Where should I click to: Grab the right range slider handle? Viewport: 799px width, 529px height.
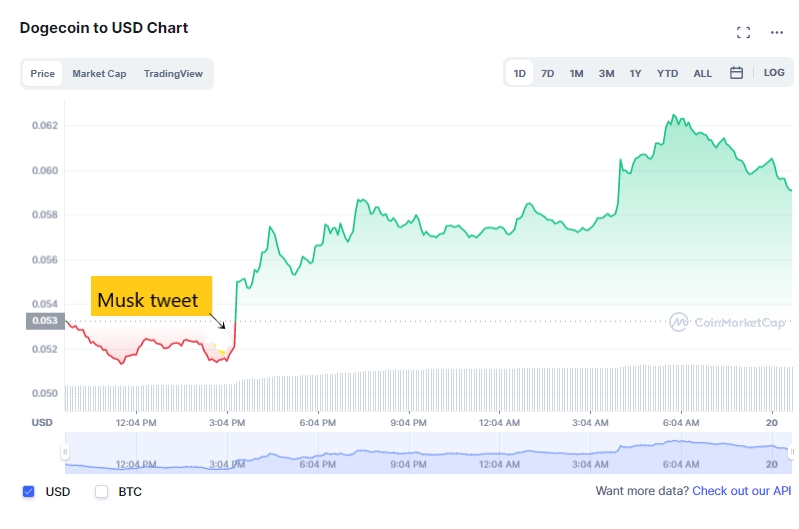(792, 452)
